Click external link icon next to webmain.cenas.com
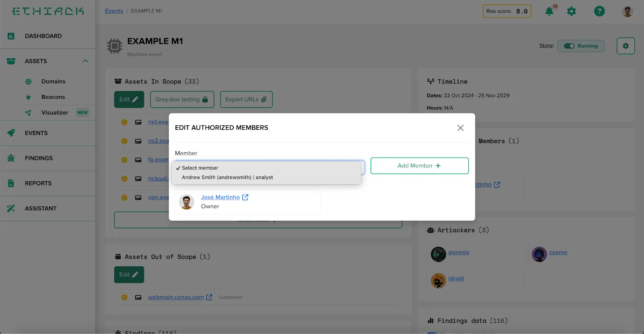Viewport: 644px width, 334px height. tap(209, 297)
